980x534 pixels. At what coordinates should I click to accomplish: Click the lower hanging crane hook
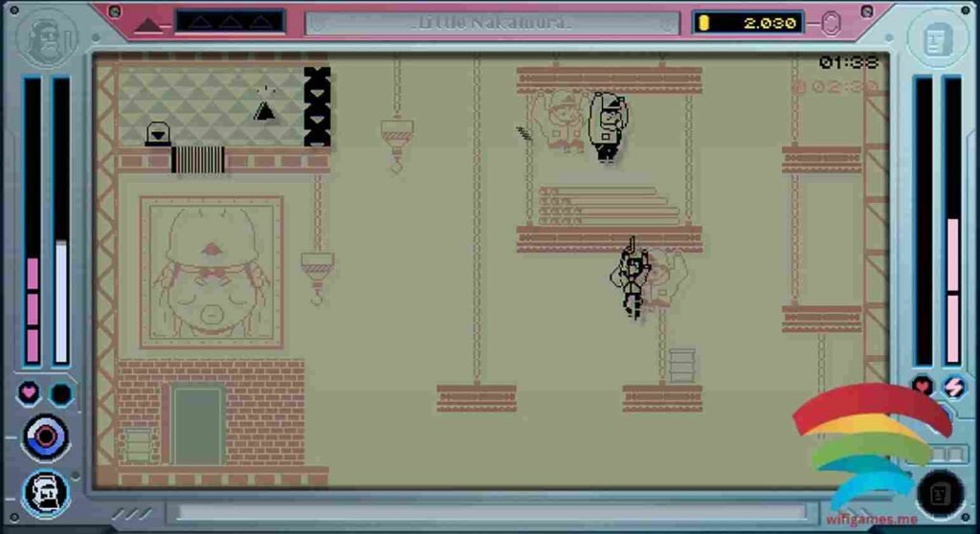pyautogui.click(x=317, y=278)
